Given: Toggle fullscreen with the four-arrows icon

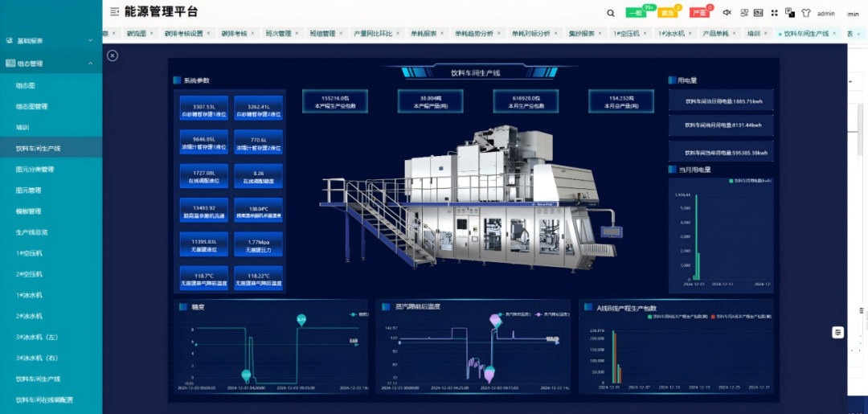Looking at the screenshot, I should tap(775, 13).
